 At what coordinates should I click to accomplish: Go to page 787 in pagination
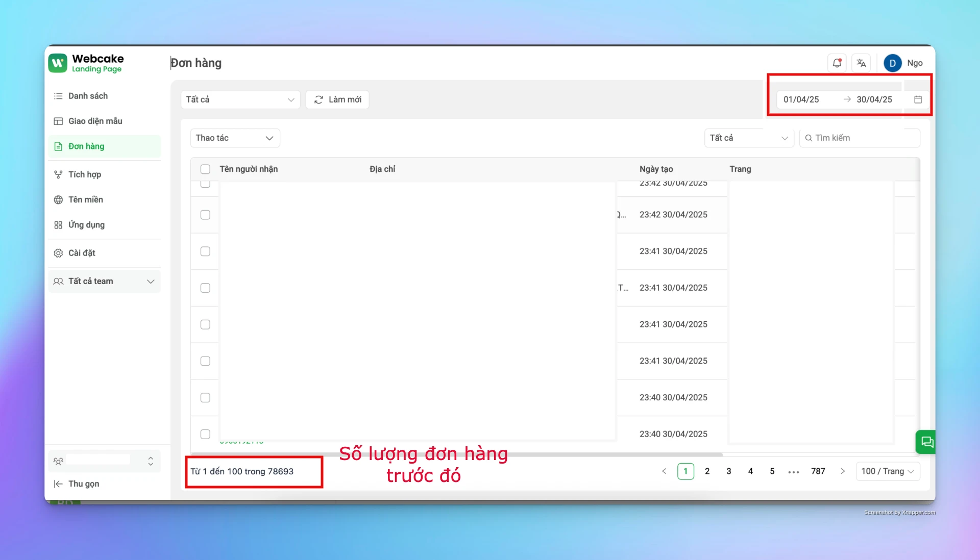pyautogui.click(x=818, y=471)
